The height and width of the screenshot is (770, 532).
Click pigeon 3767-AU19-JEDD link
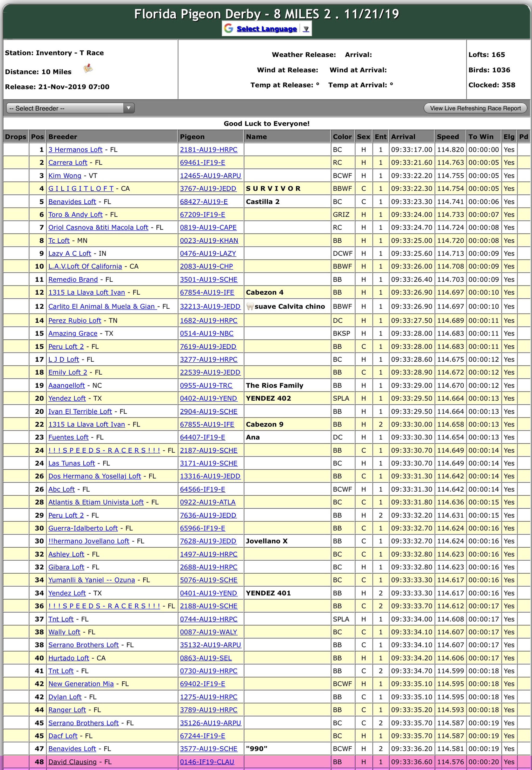click(x=208, y=189)
